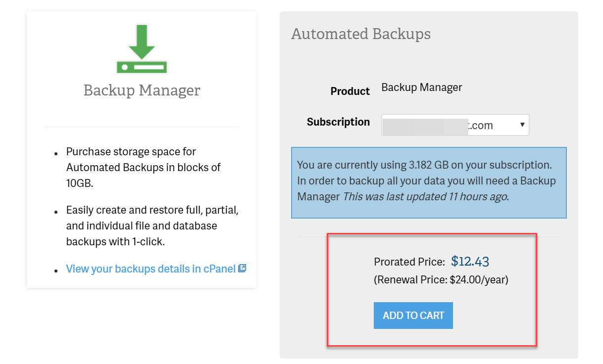Viewport: 603px width, 364px height.
Task: Click the Product label
Action: click(350, 91)
